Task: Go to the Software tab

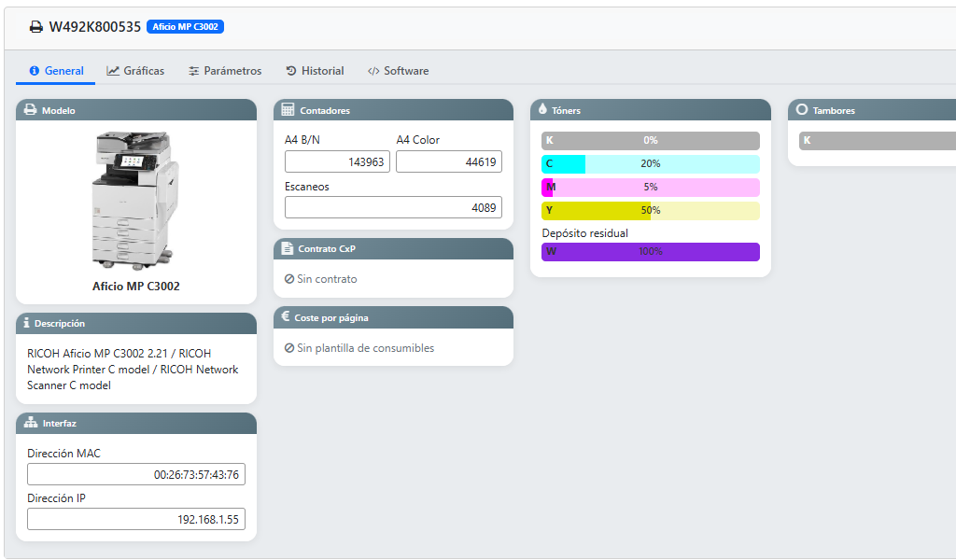Action: point(398,71)
